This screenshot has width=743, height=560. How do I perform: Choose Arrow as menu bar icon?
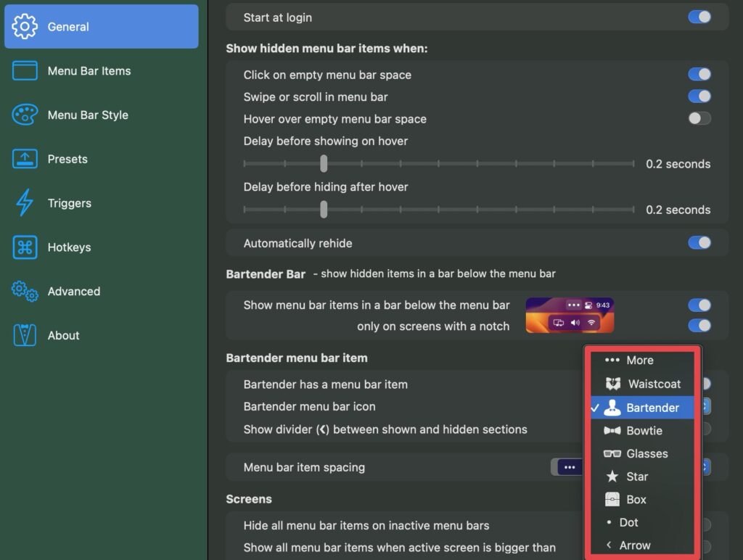(x=643, y=545)
